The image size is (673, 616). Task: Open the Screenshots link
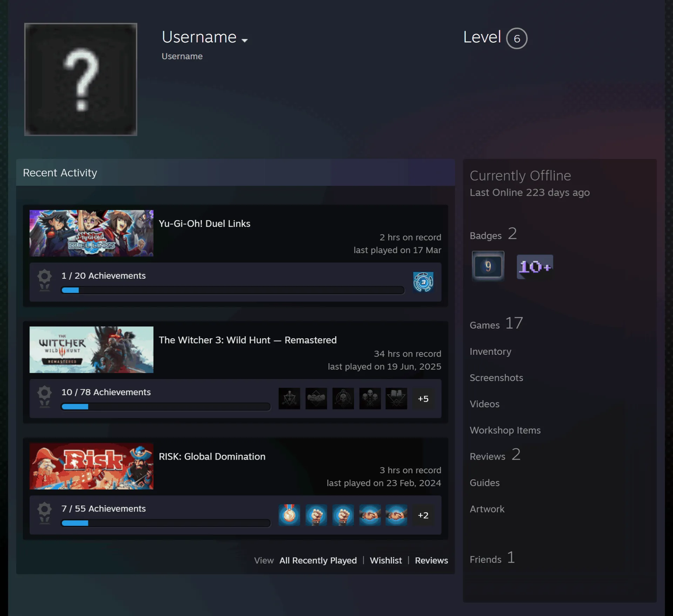496,378
